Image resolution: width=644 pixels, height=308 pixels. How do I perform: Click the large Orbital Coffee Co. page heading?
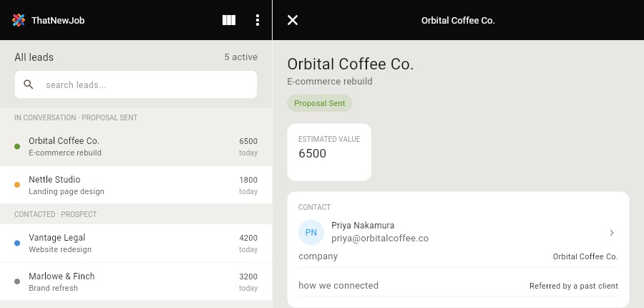[351, 64]
